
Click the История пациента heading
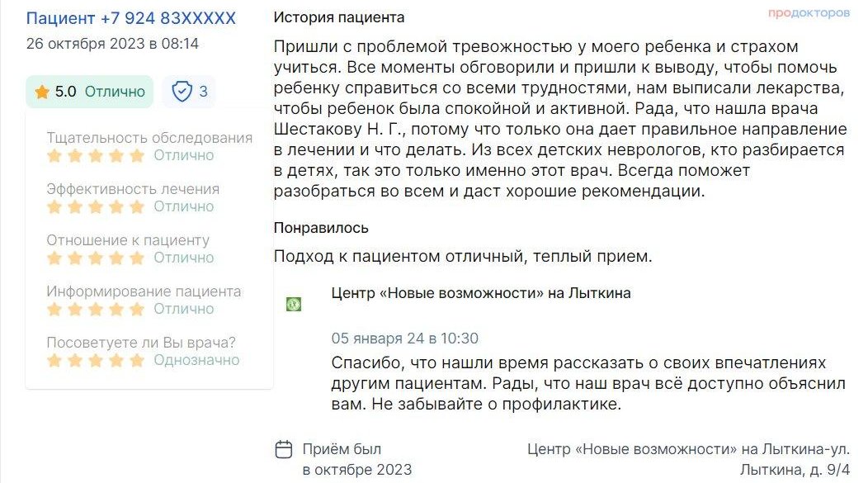coord(339,17)
